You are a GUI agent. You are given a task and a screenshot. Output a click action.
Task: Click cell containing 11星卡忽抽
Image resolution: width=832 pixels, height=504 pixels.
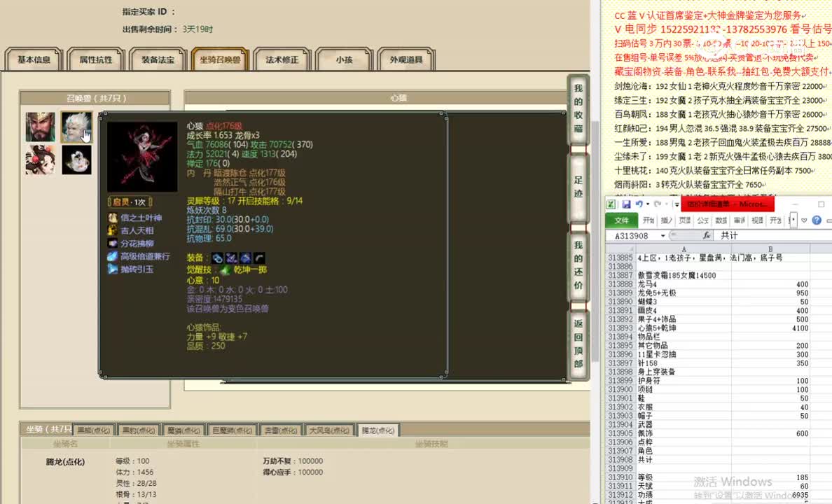point(684,354)
